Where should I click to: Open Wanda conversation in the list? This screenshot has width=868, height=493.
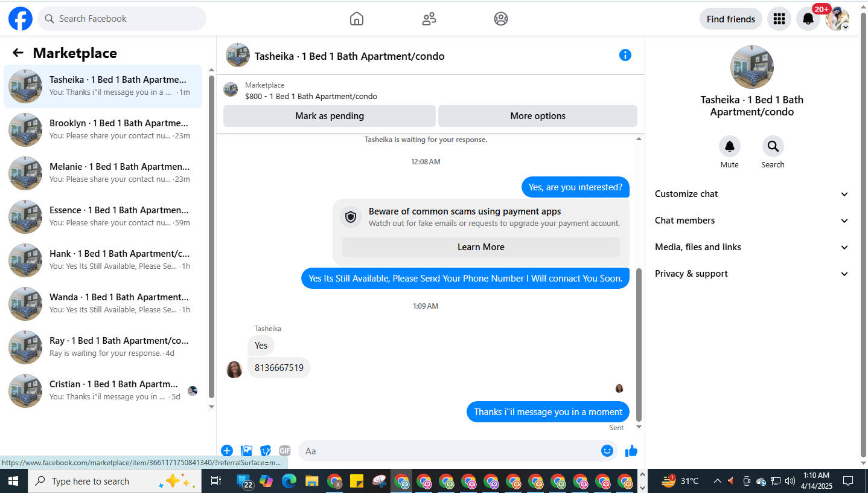pyautogui.click(x=103, y=304)
